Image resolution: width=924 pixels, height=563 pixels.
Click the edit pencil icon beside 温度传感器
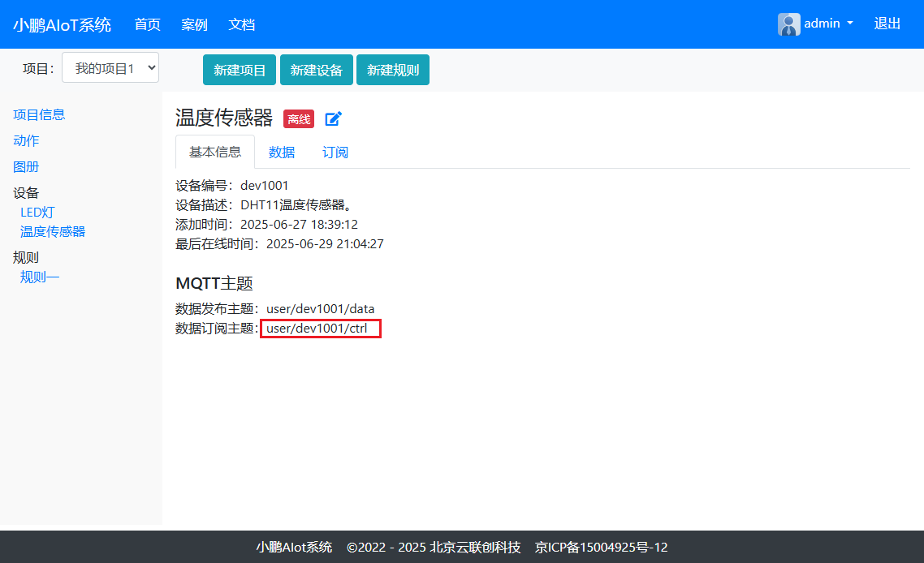click(334, 118)
